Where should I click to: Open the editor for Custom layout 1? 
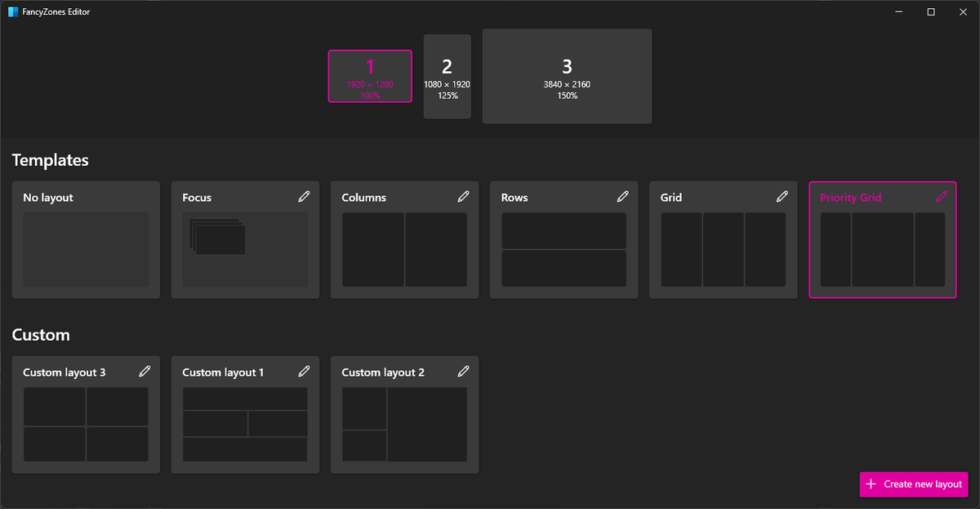(304, 371)
